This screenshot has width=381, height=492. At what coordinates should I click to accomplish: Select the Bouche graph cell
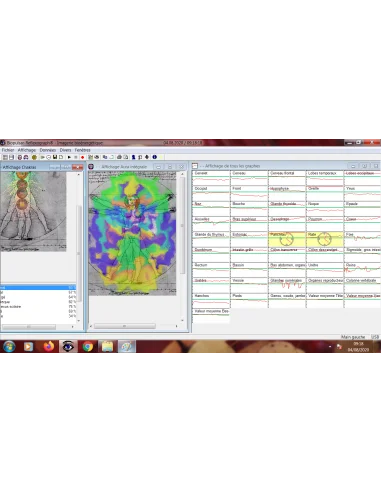pos(249,209)
